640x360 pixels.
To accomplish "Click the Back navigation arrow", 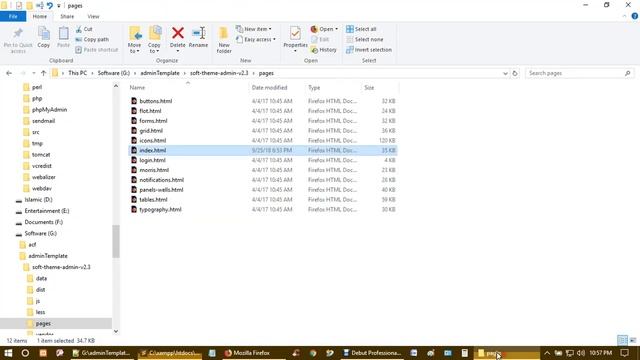I will coord(9,73).
